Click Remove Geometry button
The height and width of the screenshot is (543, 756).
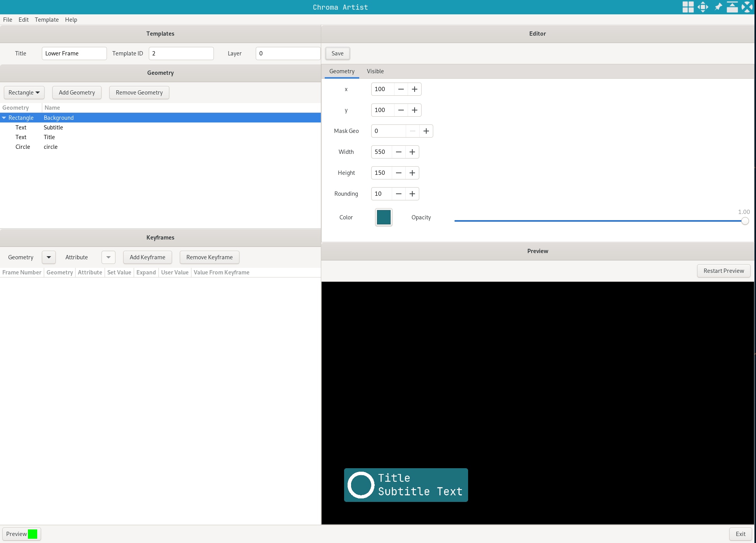point(139,93)
